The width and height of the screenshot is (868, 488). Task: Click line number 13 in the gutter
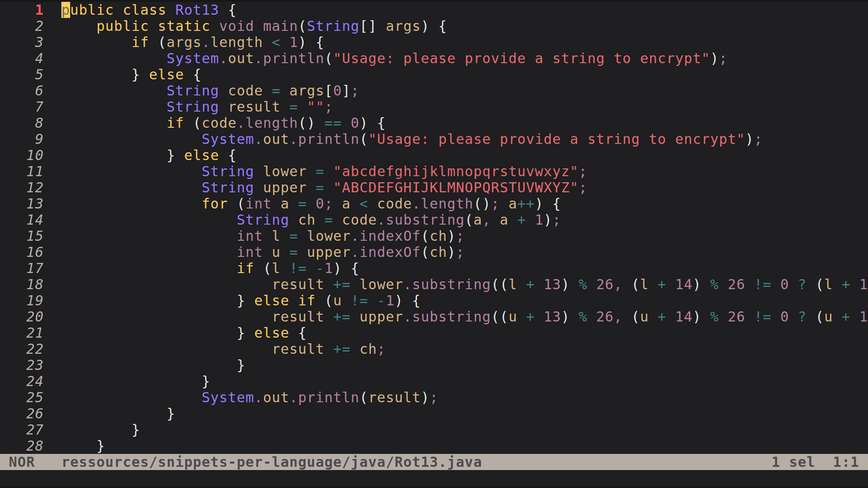click(x=35, y=204)
